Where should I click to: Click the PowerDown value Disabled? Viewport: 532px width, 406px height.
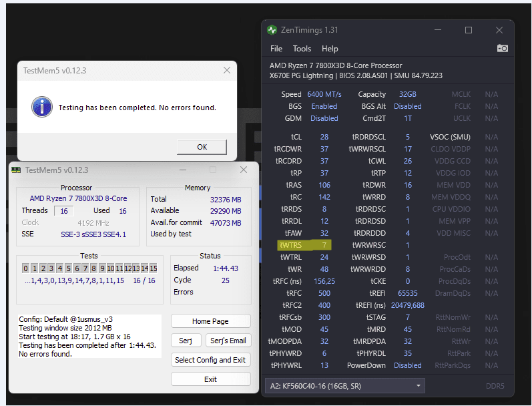pos(407,366)
